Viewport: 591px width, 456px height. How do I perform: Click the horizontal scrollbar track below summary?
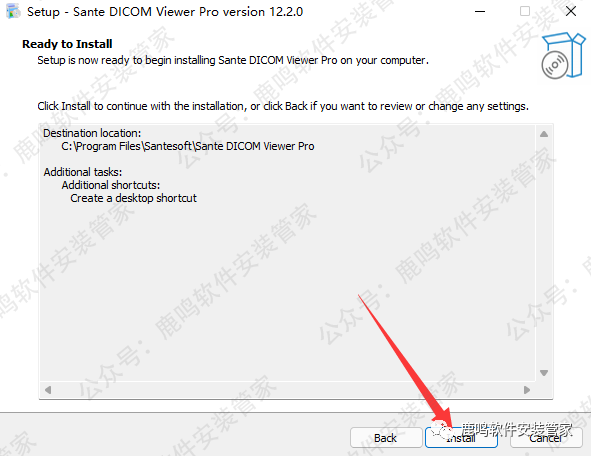coord(287,390)
